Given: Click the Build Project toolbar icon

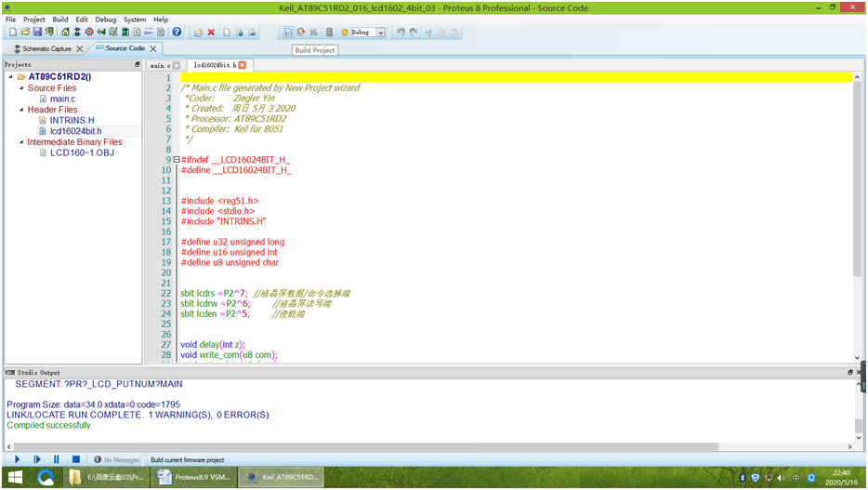Looking at the screenshot, I should point(288,33).
